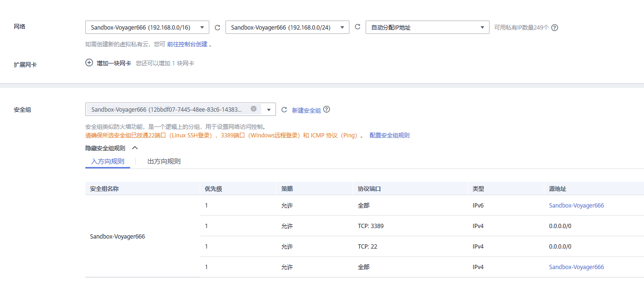Clear the selected security group with the x icon

point(254,109)
